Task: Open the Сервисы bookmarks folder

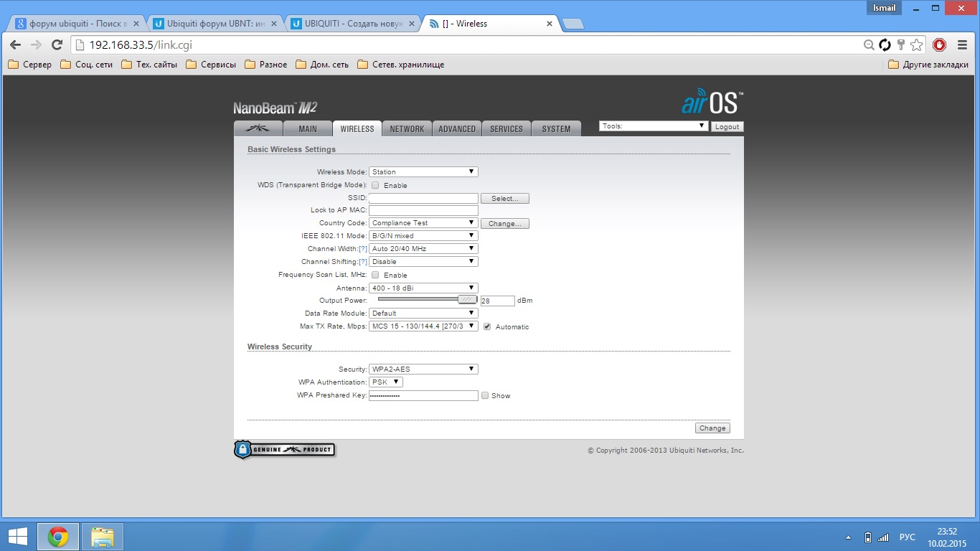Action: [211, 65]
